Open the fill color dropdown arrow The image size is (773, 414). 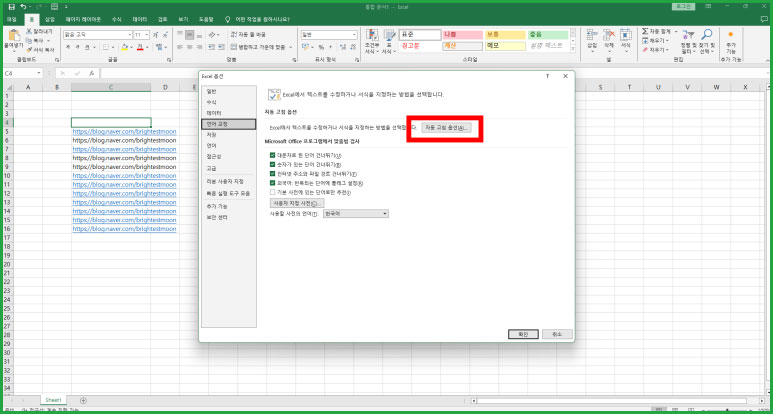tap(131, 47)
